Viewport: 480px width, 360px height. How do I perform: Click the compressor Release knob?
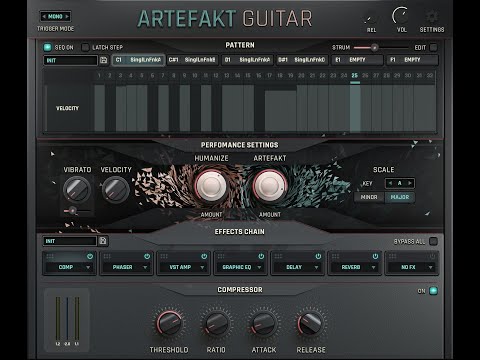coord(311,323)
